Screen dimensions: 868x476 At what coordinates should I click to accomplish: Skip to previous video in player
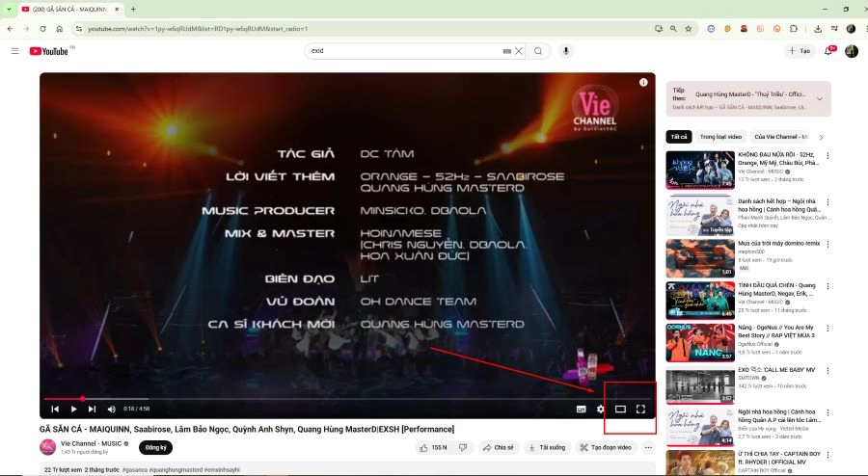55,410
